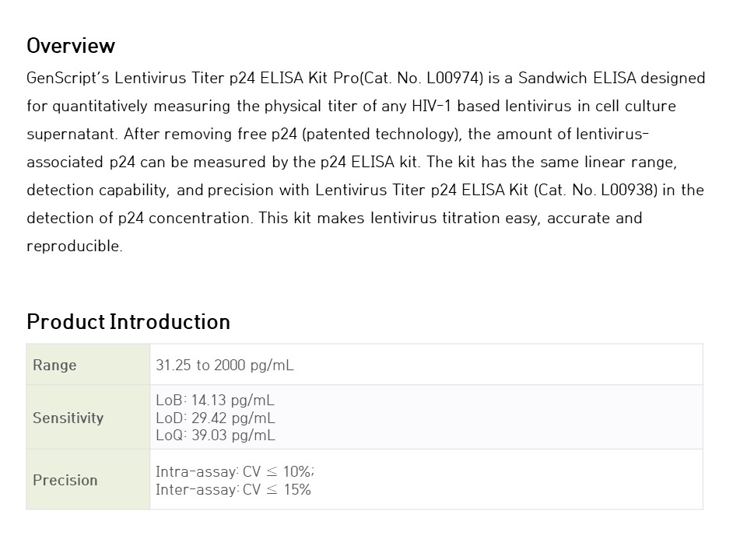
Task: Click the LoD: 29.42 pg/mL line
Action: [215, 418]
